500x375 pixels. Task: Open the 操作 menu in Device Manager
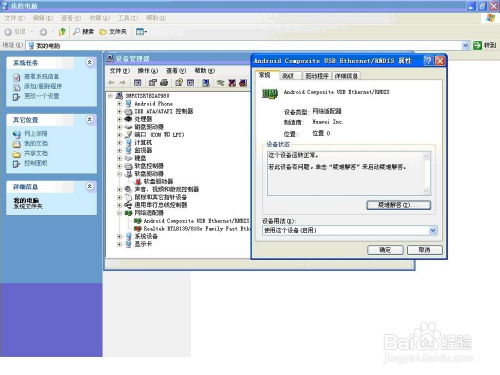pyautogui.click(x=148, y=70)
